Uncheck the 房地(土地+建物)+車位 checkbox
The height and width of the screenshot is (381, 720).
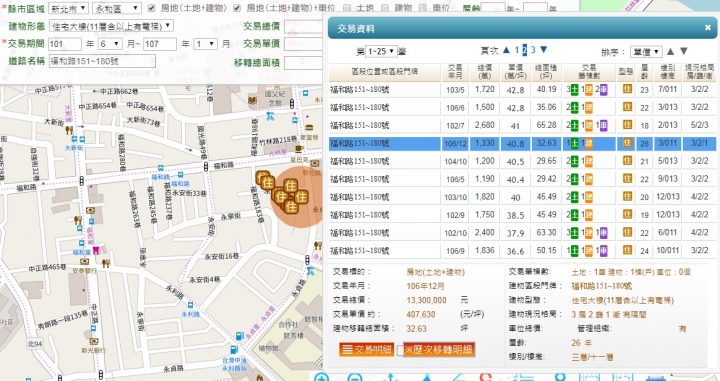click(x=237, y=8)
